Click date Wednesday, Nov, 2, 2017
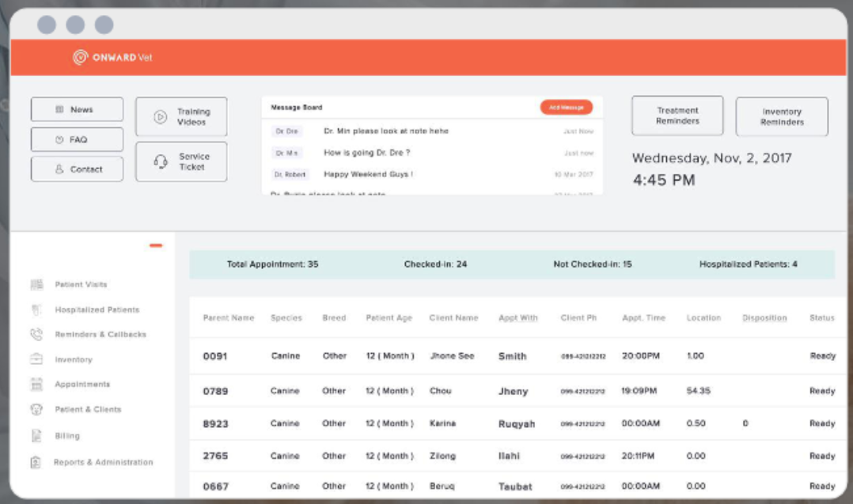The height and width of the screenshot is (504, 853). (711, 158)
